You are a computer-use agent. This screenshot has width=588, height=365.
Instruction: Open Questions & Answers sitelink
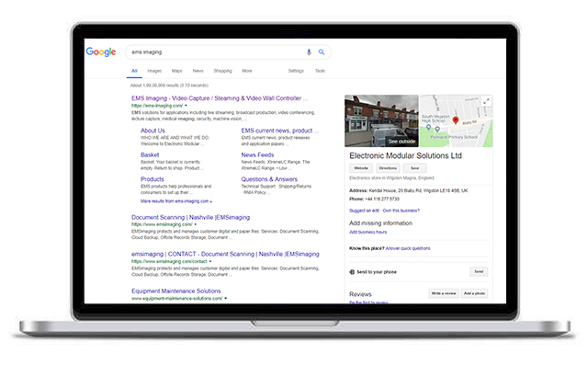point(269,179)
